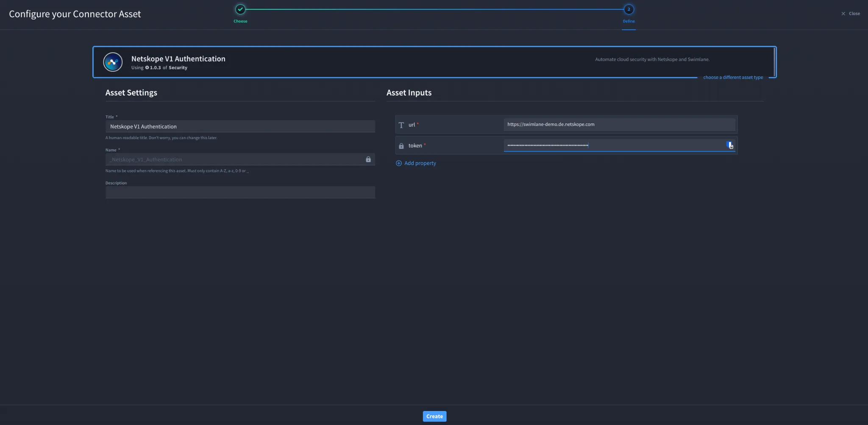This screenshot has width=868, height=425.
Task: Click into the token password field
Action: (x=615, y=145)
